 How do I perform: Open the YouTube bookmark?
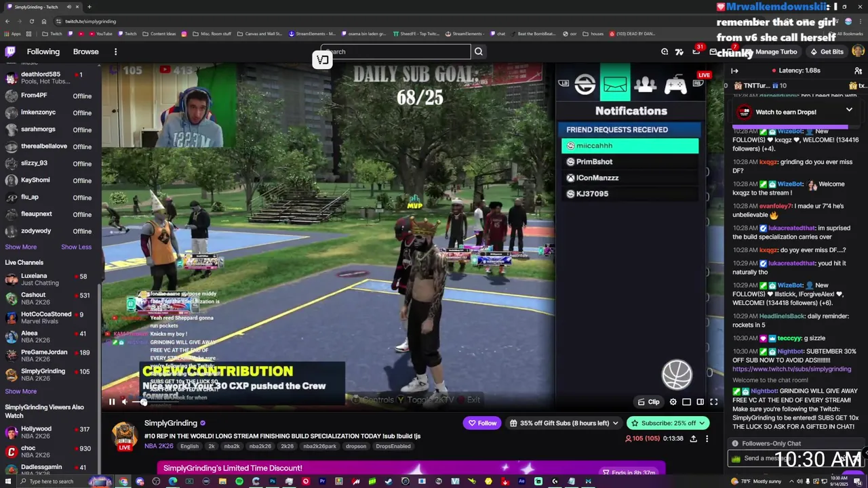(100, 34)
